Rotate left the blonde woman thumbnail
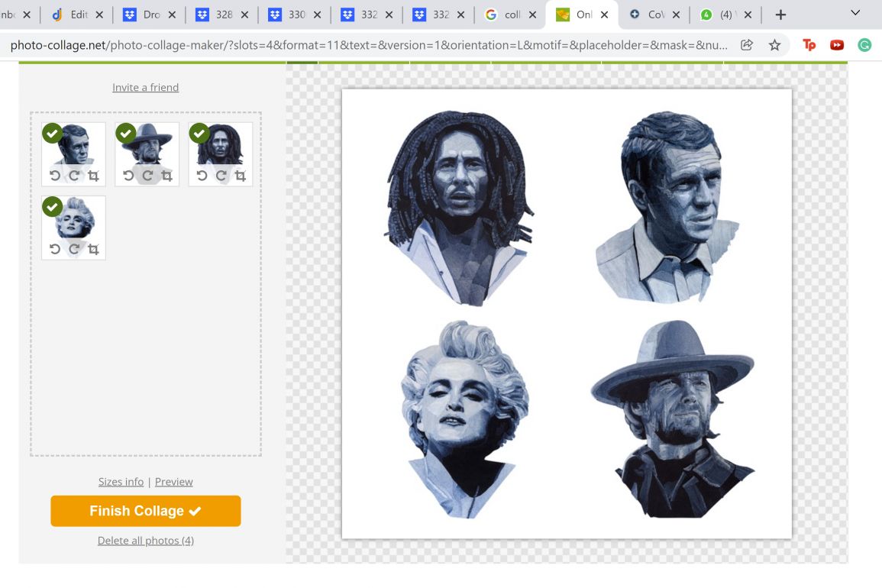 (x=54, y=249)
